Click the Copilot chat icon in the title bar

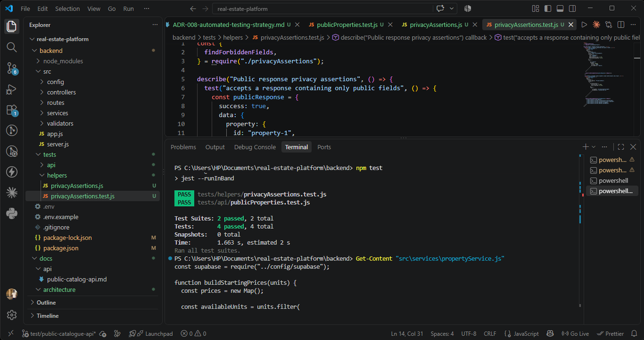pyautogui.click(x=441, y=9)
